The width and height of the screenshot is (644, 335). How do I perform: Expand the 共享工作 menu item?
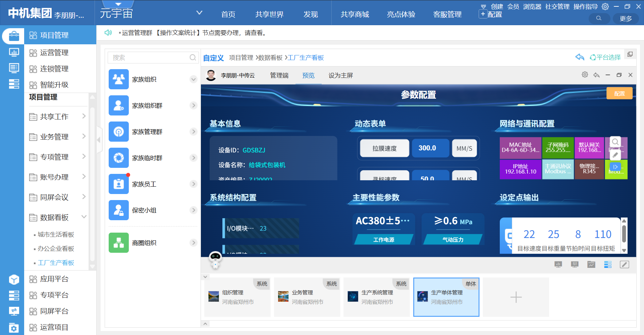[84, 116]
